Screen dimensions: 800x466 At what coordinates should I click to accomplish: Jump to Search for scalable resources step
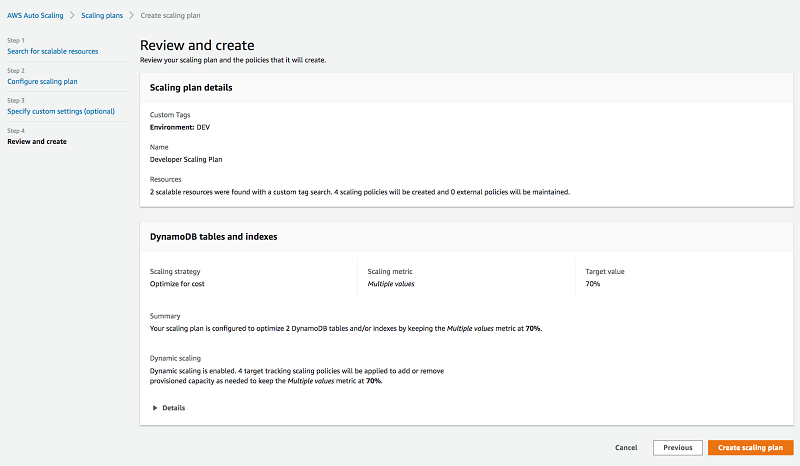pos(52,51)
